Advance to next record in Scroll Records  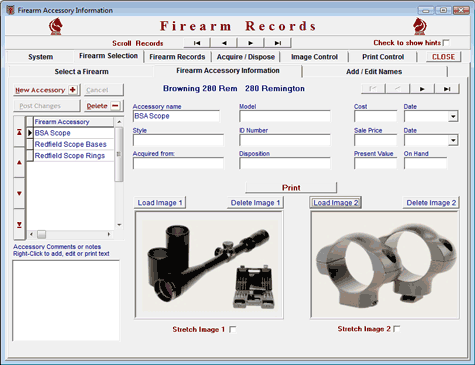(x=251, y=43)
